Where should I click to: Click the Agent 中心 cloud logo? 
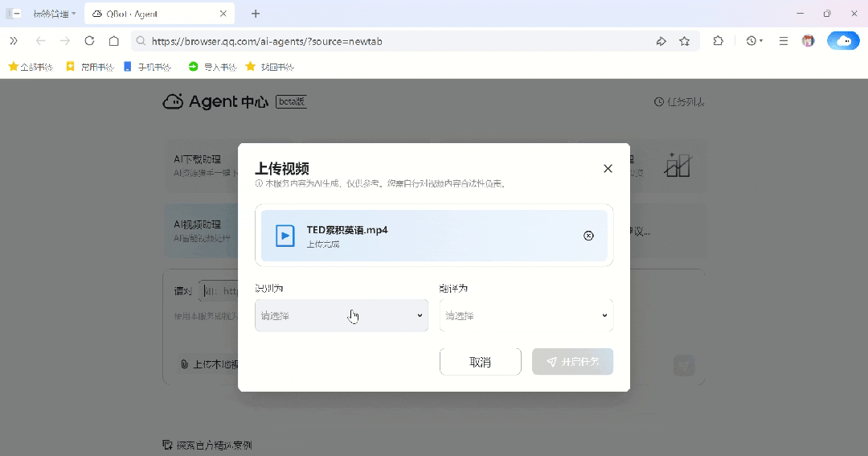[173, 101]
